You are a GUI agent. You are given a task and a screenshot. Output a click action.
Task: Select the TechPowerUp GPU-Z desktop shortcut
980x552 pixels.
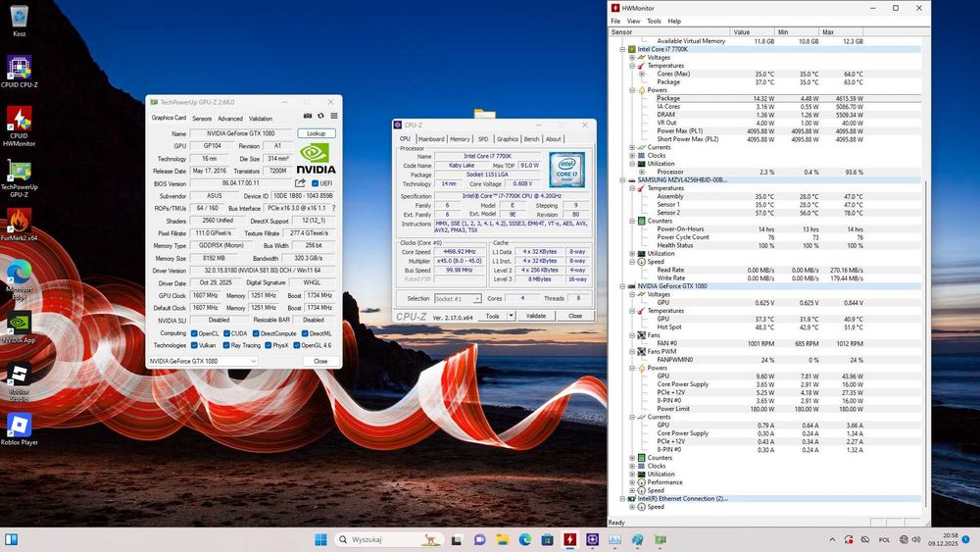point(20,178)
